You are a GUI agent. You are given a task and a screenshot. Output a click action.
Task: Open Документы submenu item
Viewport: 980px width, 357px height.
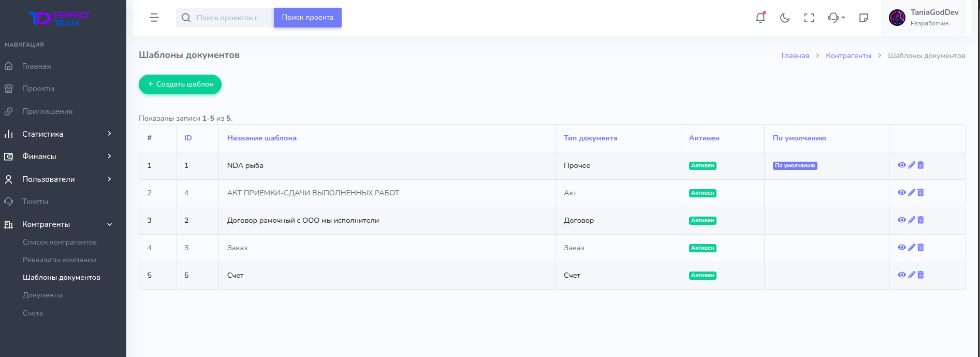[42, 295]
